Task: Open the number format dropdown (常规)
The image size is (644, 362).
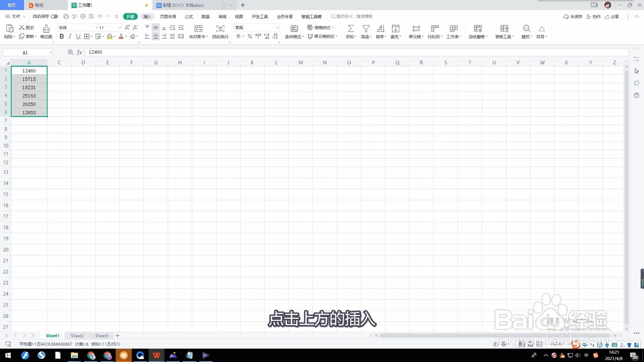Action: 277,28
